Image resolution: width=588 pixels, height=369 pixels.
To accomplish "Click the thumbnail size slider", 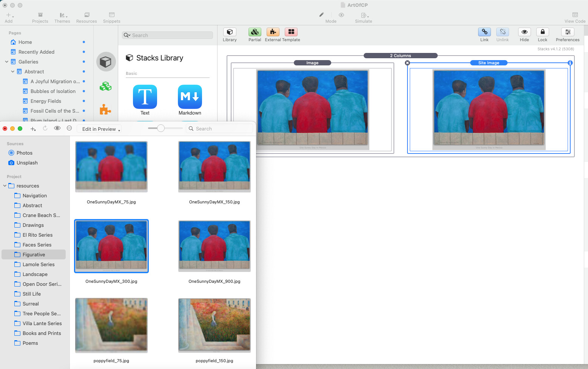I will pos(161,129).
